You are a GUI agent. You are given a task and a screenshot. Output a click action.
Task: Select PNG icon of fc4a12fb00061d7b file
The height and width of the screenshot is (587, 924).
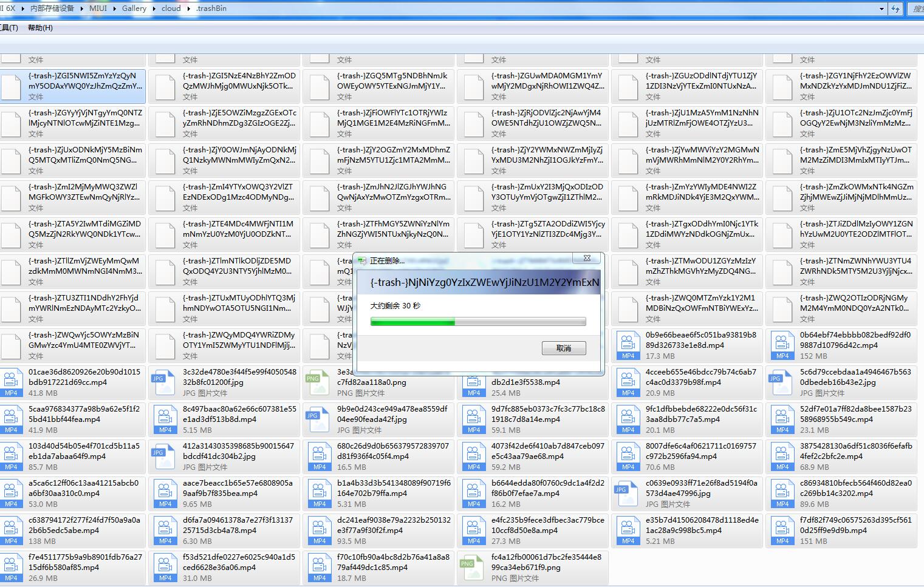(473, 568)
